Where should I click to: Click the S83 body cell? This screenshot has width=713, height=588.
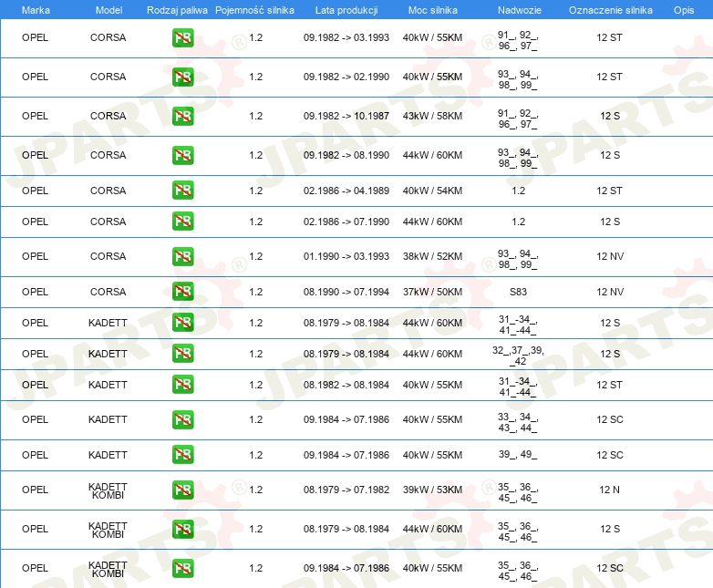[x=518, y=292]
